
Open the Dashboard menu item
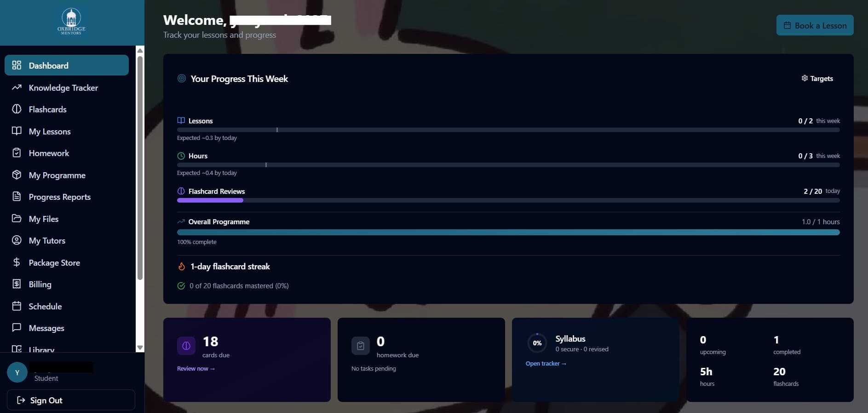[67, 65]
